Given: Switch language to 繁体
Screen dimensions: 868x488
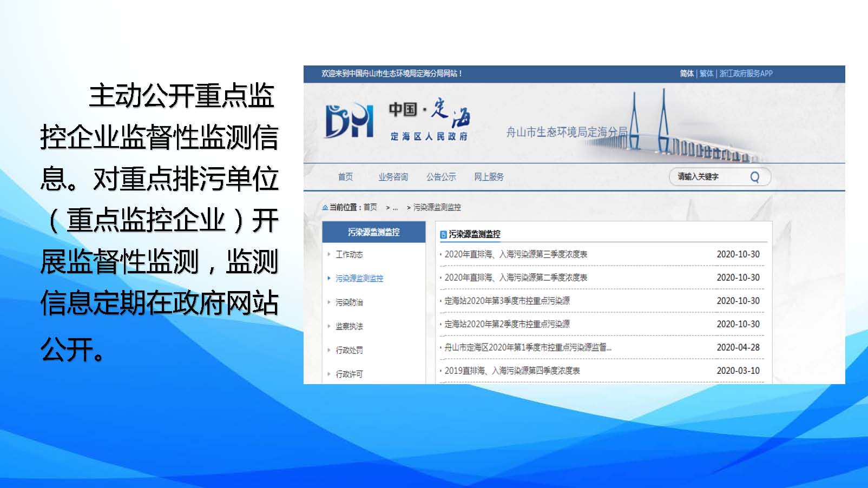Looking at the screenshot, I should click(706, 74).
